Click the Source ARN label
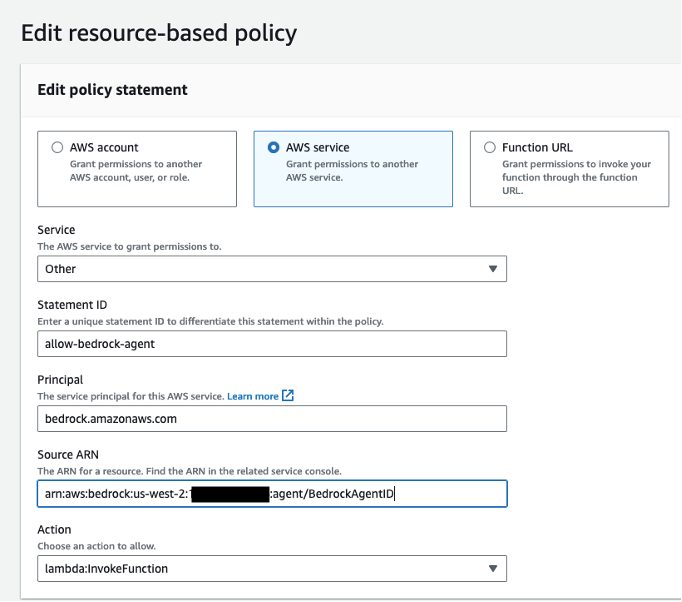The image size is (682, 602). click(68, 455)
